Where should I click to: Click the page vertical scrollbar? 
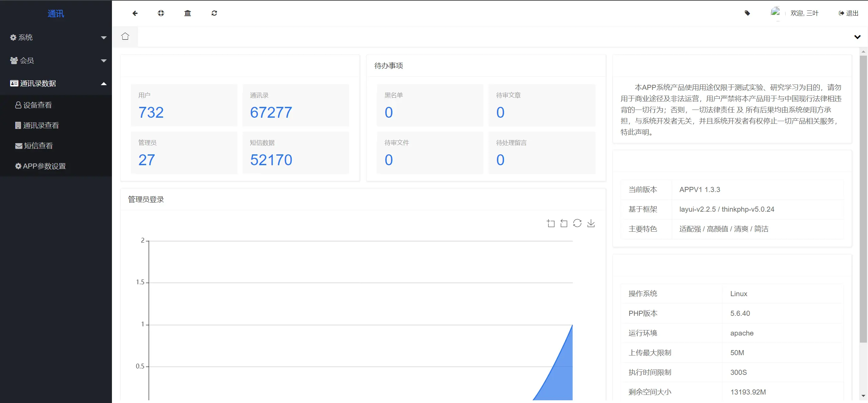tap(863, 199)
